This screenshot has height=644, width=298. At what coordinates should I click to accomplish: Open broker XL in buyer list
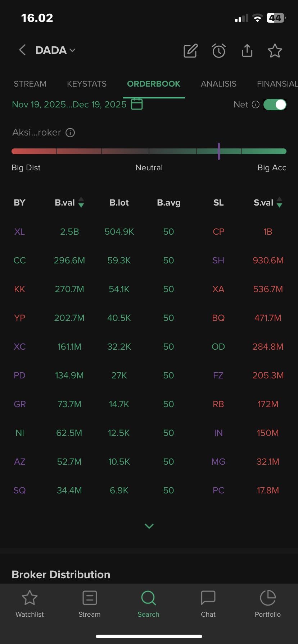click(x=20, y=232)
